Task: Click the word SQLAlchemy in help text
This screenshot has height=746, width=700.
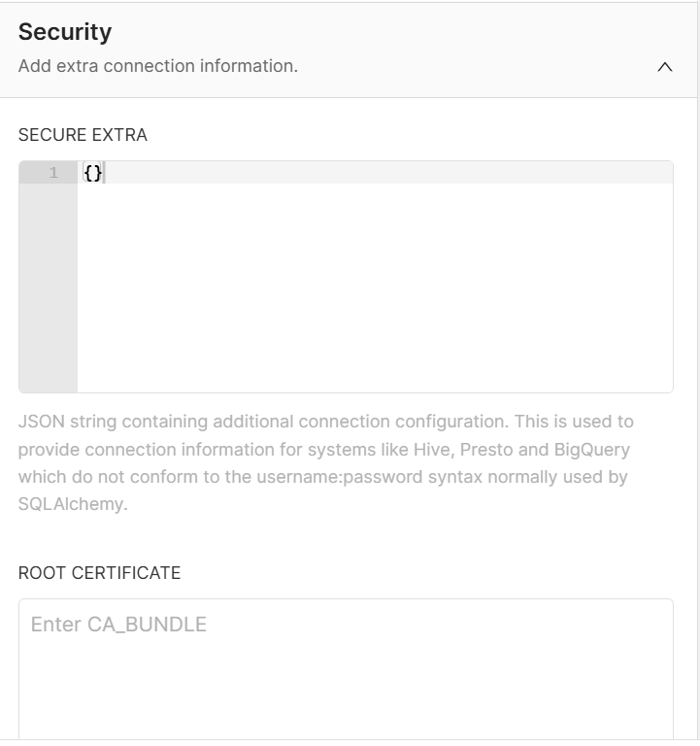Action: click(73, 505)
